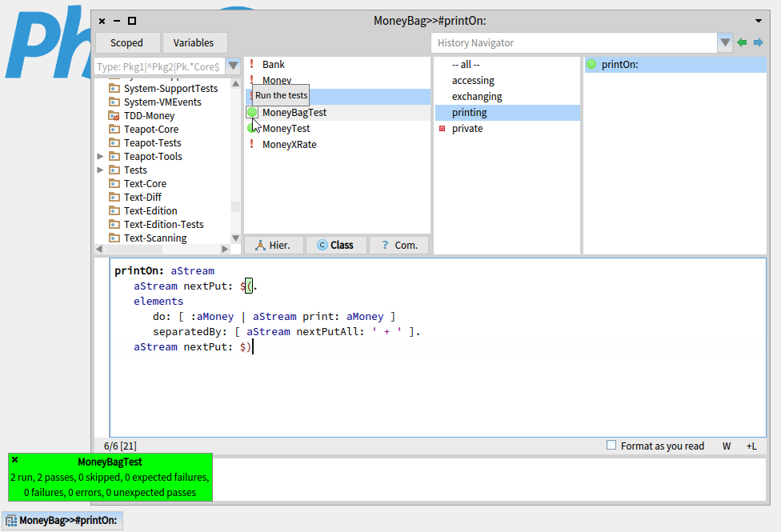Image resolution: width=781 pixels, height=532 pixels.
Task: Open the Com. comment view
Action: pos(399,245)
